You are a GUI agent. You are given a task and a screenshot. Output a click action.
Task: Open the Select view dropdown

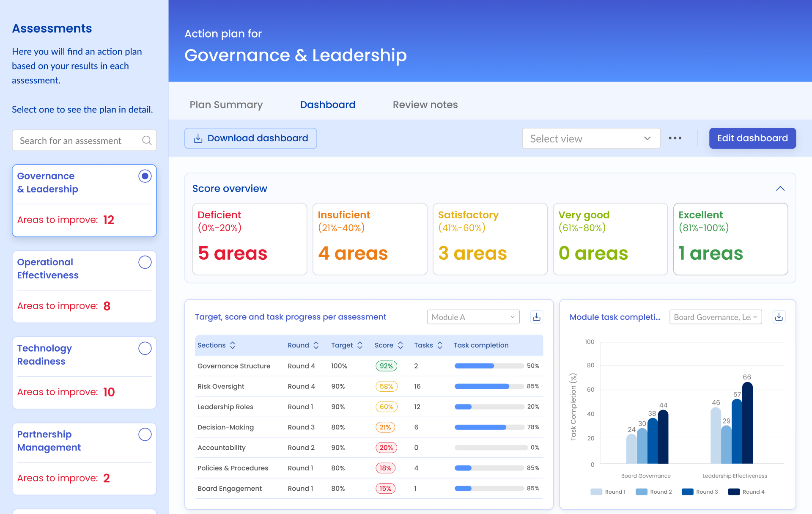(x=591, y=138)
